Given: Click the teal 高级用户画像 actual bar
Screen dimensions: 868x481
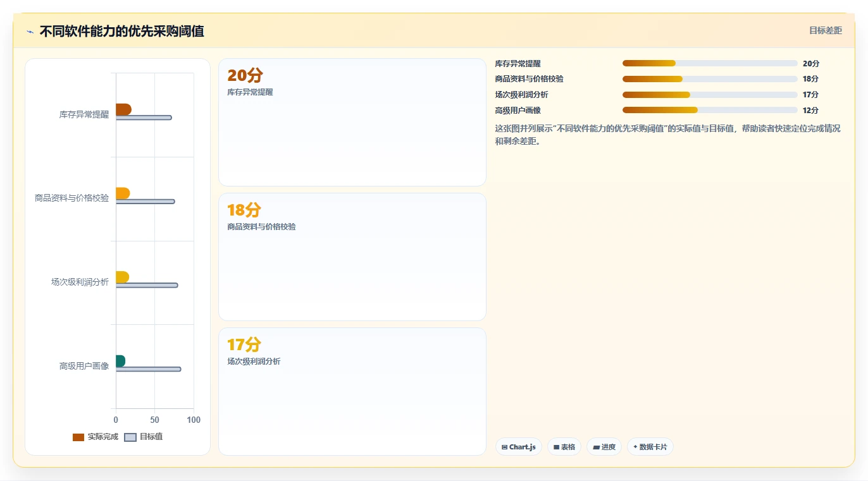Looking at the screenshot, I should click(x=120, y=361).
